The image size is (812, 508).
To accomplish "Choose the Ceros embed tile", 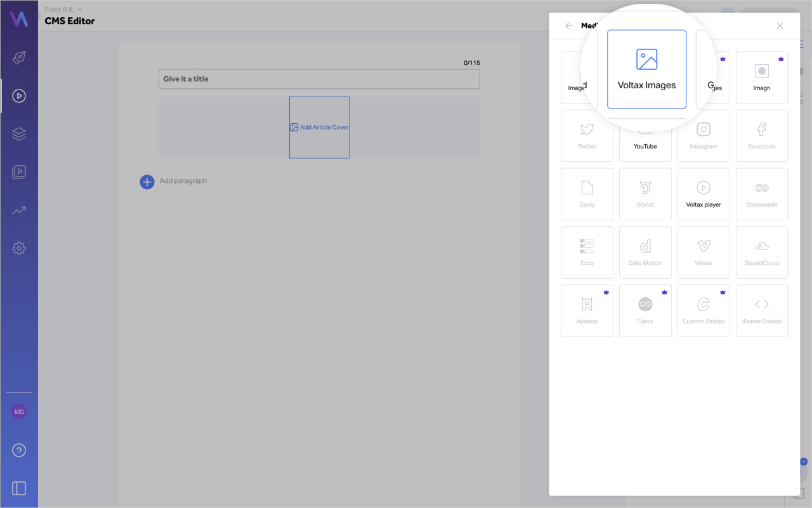I will click(645, 311).
